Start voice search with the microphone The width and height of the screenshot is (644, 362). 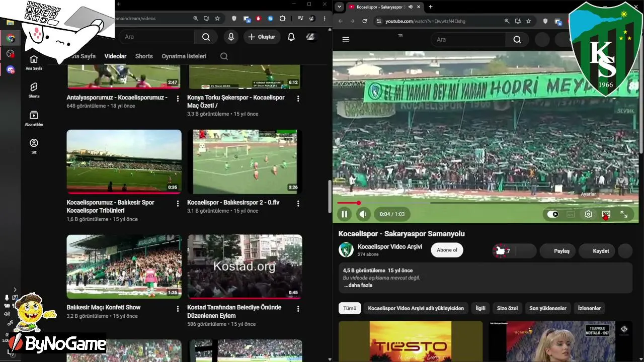[x=231, y=37]
